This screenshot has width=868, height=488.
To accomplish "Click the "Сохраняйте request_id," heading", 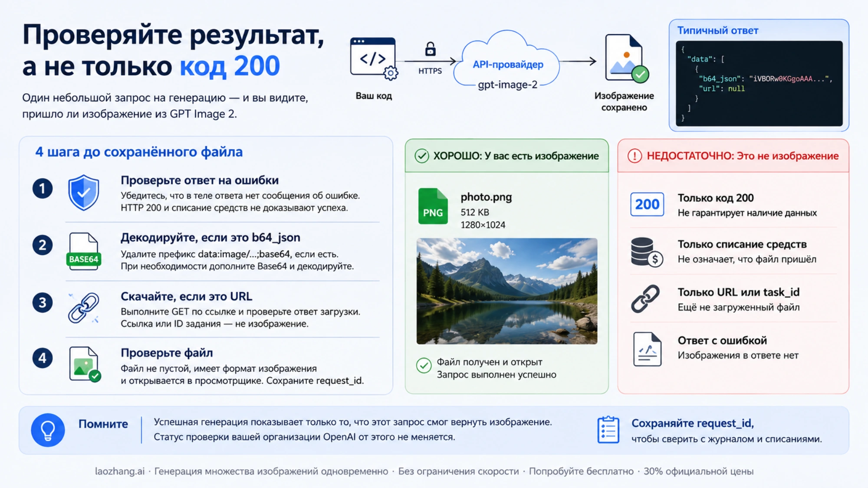I will [693, 423].
